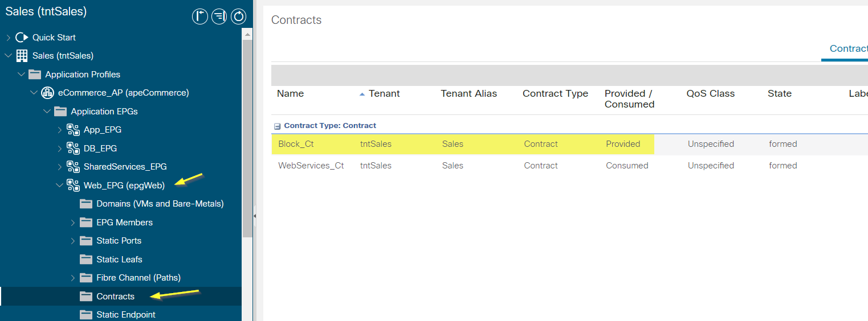Image resolution: width=868 pixels, height=321 pixels.
Task: Collapse the Contract Type: Contract group
Action: point(277,126)
